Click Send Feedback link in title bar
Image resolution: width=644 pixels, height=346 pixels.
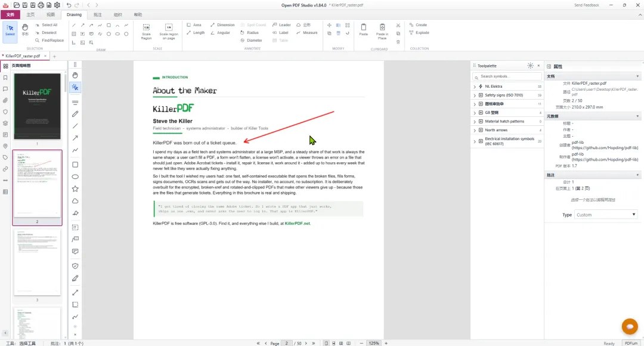pyautogui.click(x=586, y=5)
